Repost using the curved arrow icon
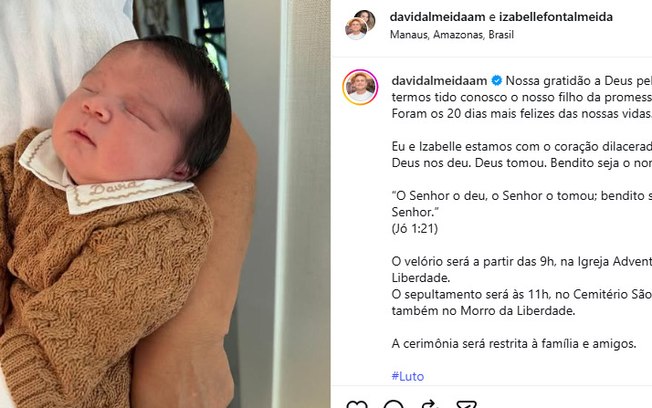This screenshot has width=652, height=408. point(430,404)
